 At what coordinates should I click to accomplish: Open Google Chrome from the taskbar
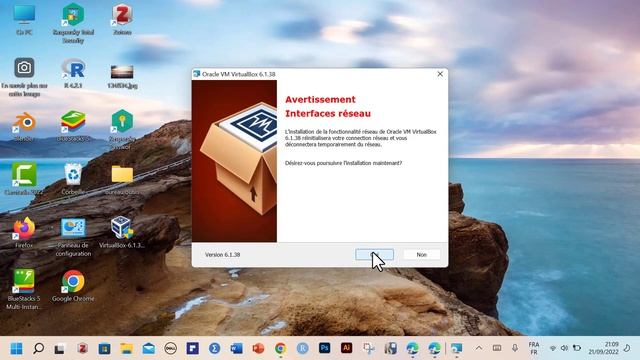[x=280, y=348]
